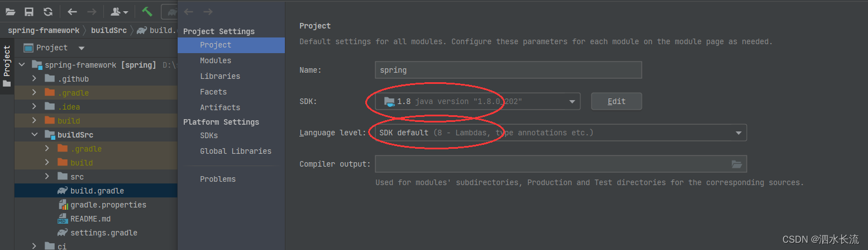Click the dialog's back navigation arrow
The width and height of the screenshot is (868, 250).
pos(188,12)
